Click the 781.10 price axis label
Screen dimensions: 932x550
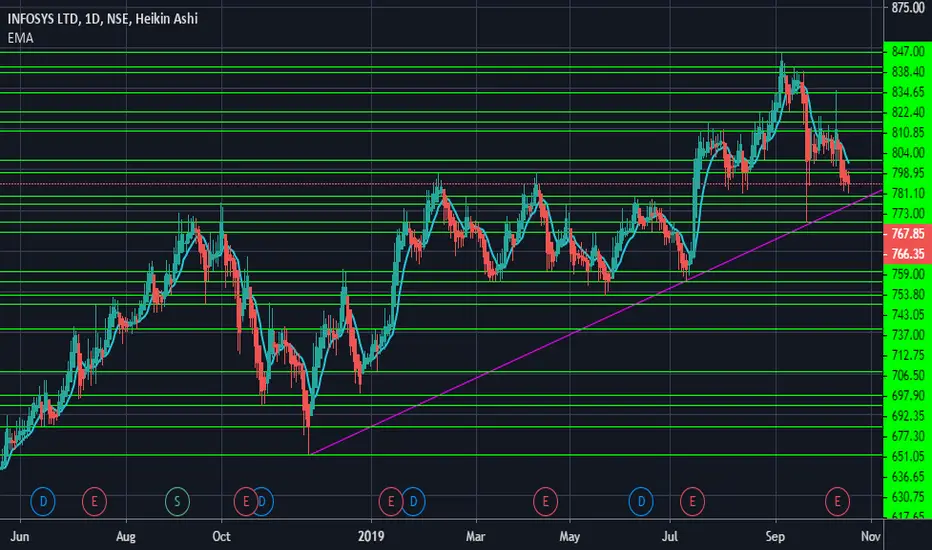pos(908,193)
